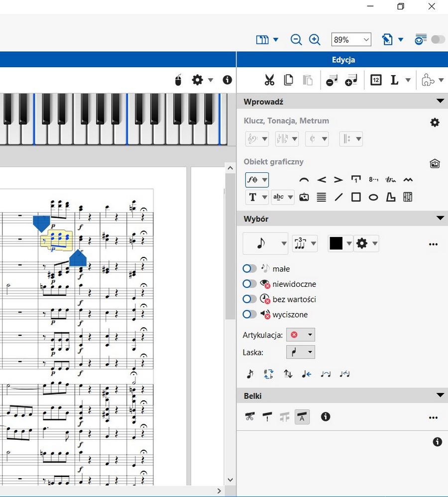Click the gallery icon beside Obiekt graficzny
Screen dimensions: 448x497
pos(435,163)
